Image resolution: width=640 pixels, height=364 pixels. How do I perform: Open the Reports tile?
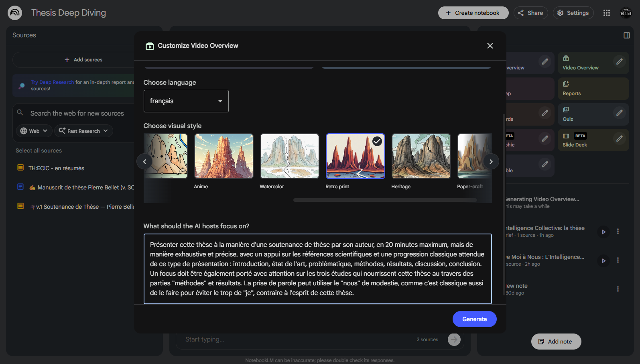(x=593, y=89)
